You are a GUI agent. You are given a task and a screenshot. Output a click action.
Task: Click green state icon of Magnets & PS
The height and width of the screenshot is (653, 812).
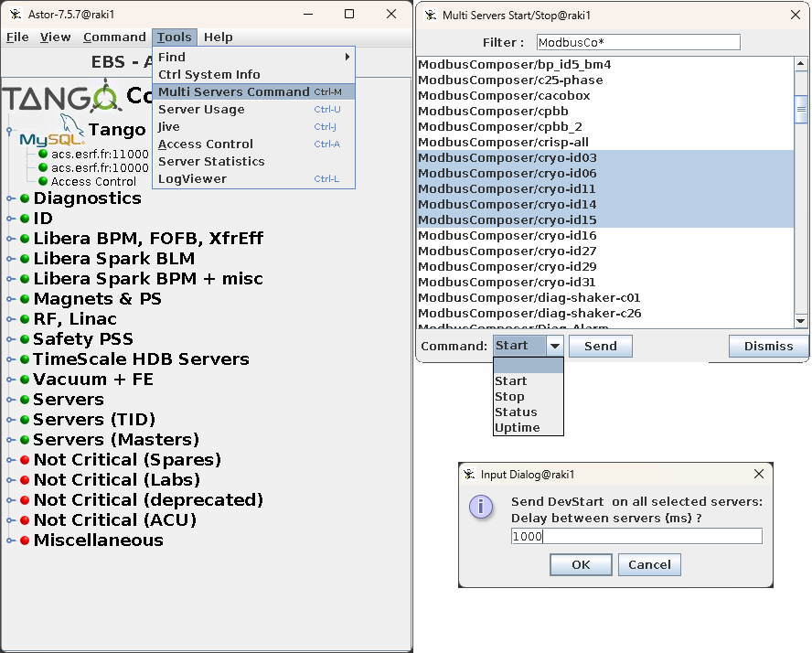(x=25, y=299)
